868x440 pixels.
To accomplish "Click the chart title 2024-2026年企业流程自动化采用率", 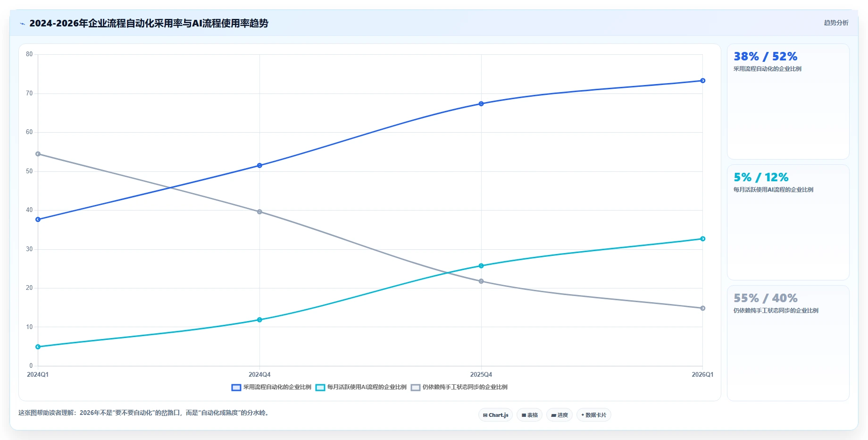I will coord(149,23).
